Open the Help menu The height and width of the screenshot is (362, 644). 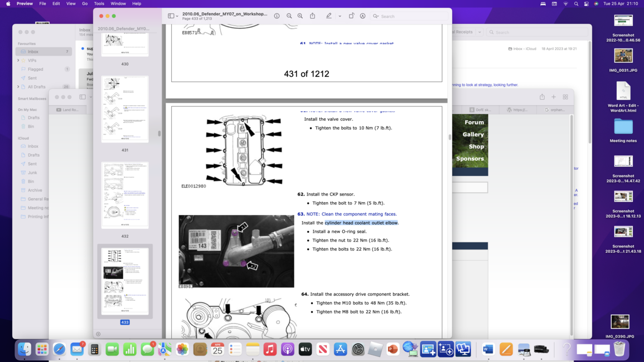137,4
